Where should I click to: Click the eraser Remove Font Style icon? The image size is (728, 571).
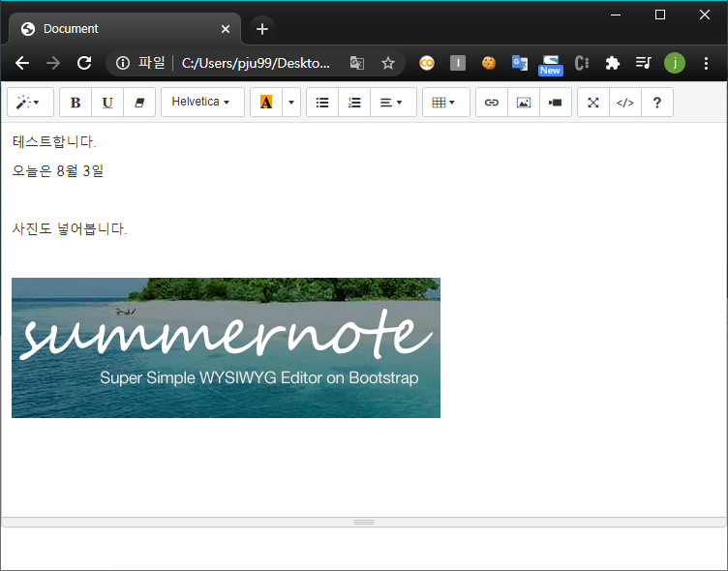139,103
